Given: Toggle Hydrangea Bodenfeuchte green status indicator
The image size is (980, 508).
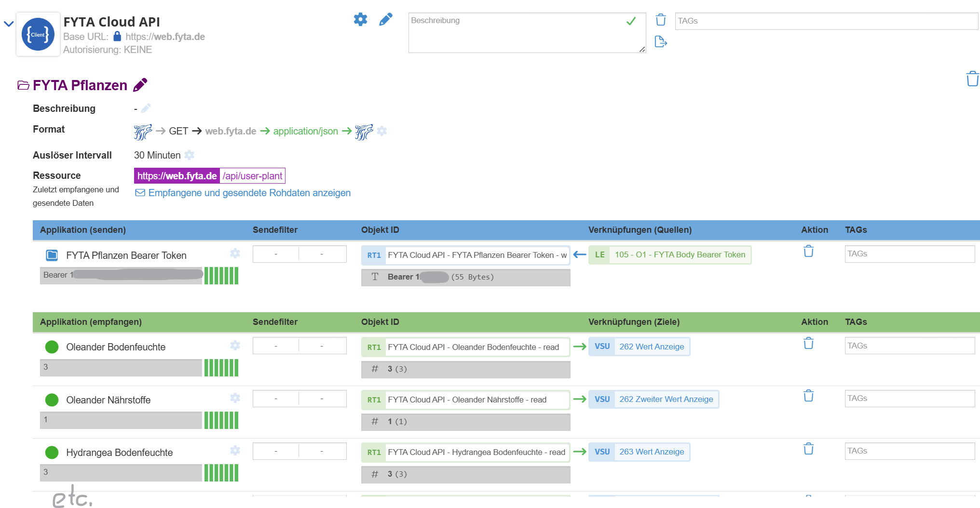Looking at the screenshot, I should pyautogui.click(x=52, y=453).
